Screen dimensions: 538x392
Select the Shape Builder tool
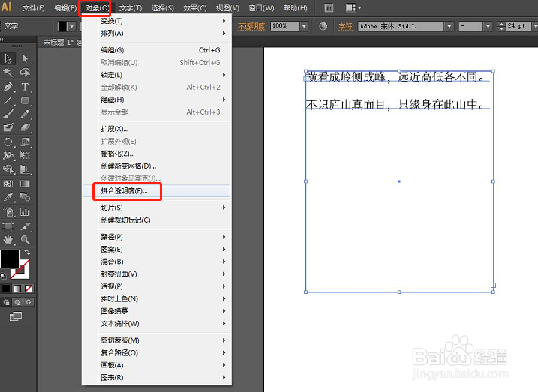coord(8,169)
